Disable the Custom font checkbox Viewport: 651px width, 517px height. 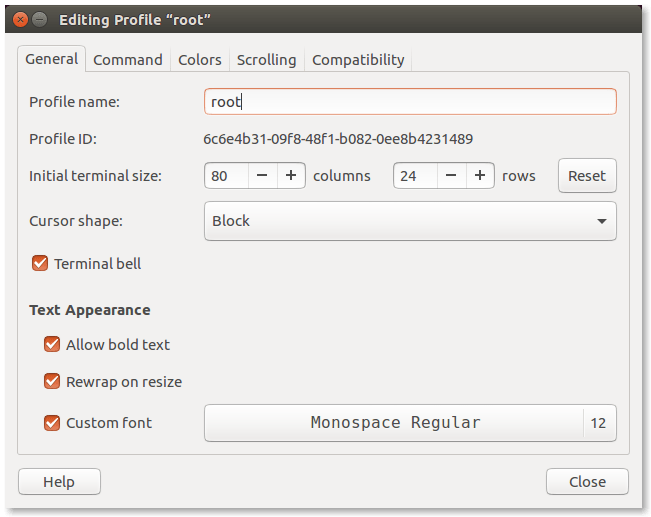click(x=52, y=423)
